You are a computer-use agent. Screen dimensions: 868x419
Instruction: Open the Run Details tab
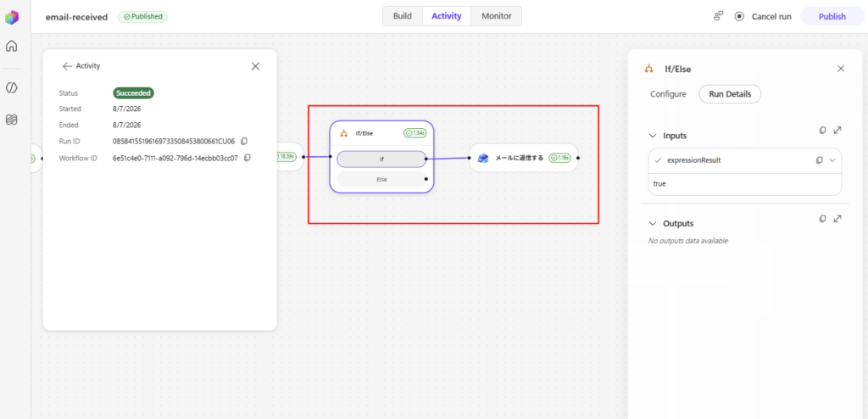point(730,94)
